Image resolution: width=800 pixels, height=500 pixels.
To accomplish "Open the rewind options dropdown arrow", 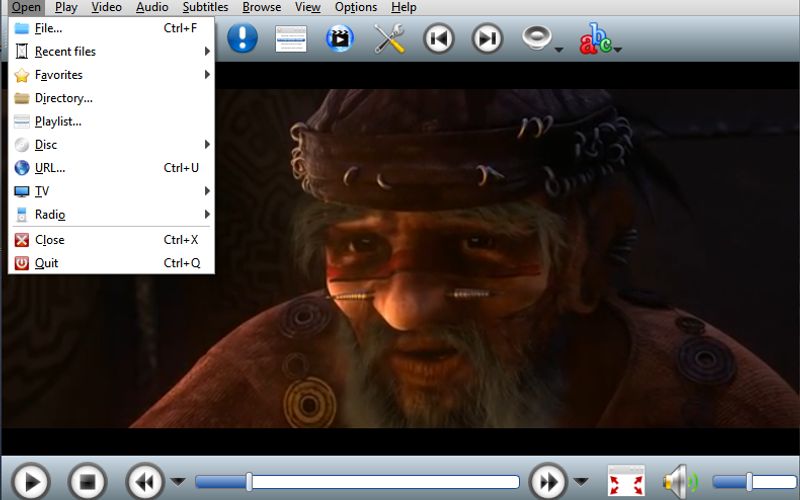I will pyautogui.click(x=178, y=481).
